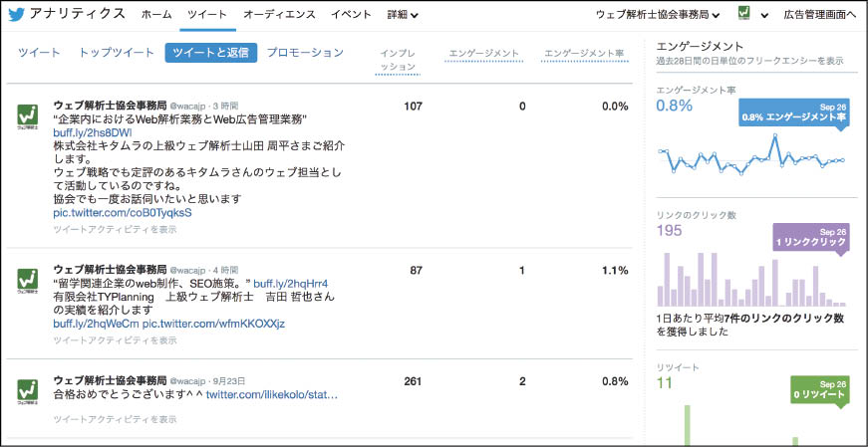Click avatar of the Web解析業務 tweet
This screenshot has width=868, height=447.
point(27,116)
